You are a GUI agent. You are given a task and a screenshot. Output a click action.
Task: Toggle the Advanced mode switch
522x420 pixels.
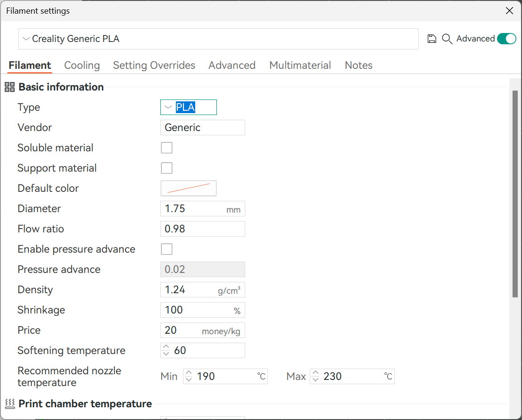pos(506,39)
